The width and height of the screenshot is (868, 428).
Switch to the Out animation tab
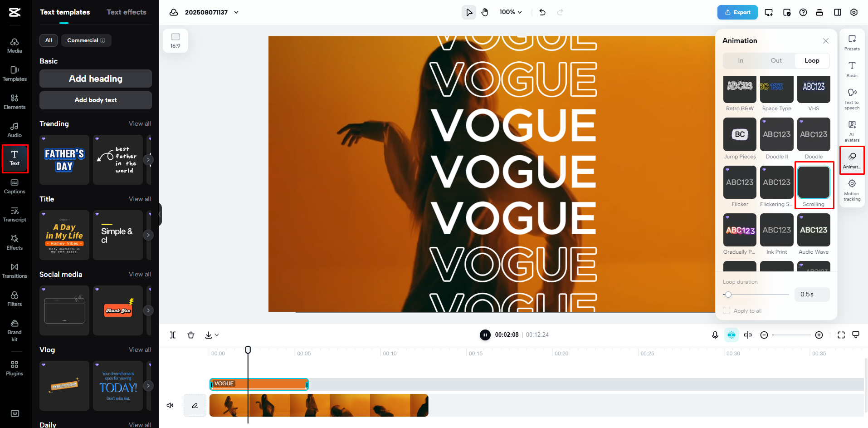tap(776, 60)
